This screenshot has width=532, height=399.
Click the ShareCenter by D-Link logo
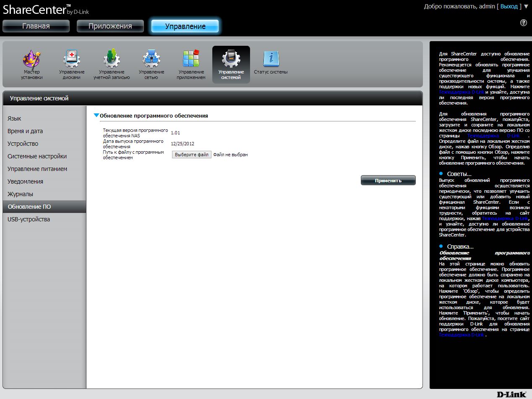tap(46, 9)
